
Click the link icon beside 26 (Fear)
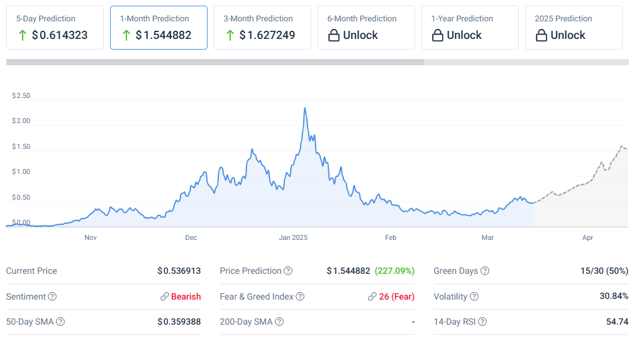point(372,296)
